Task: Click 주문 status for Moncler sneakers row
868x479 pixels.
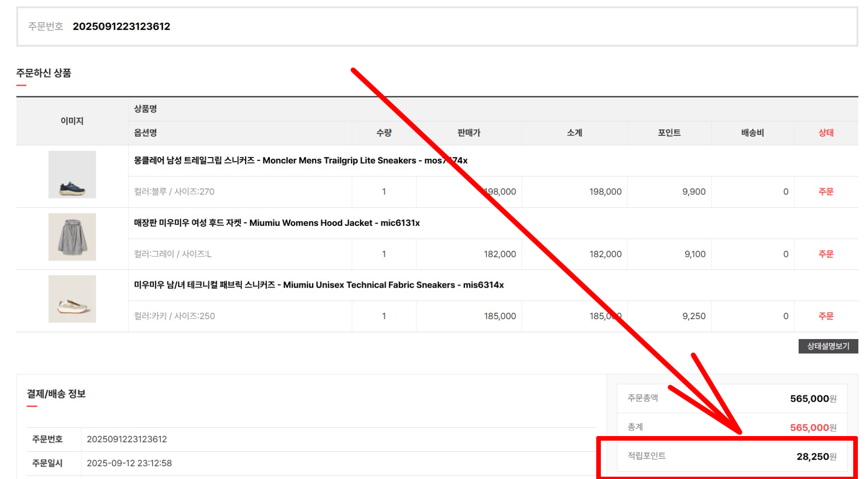Action: click(x=825, y=192)
